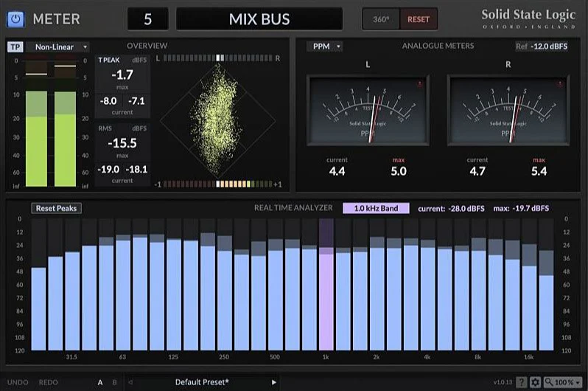Open the settings gear icon
This screenshot has height=391, width=588.
pos(535,382)
